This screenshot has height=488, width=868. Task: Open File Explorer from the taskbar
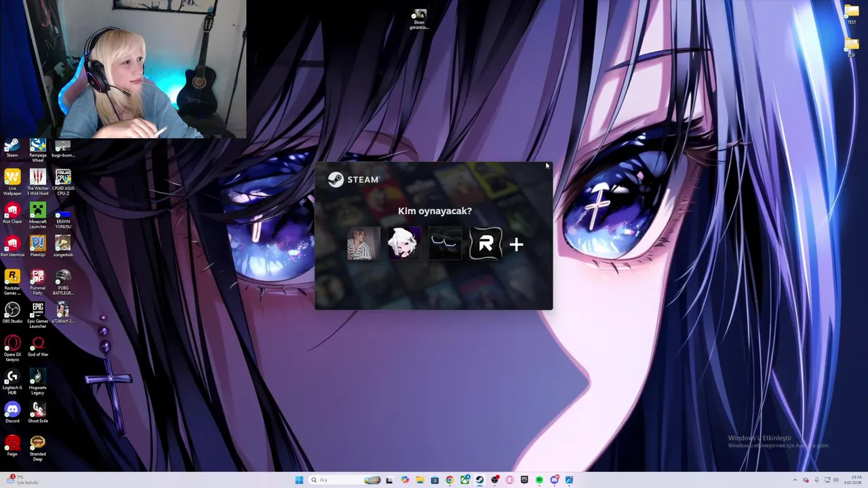[x=420, y=480]
